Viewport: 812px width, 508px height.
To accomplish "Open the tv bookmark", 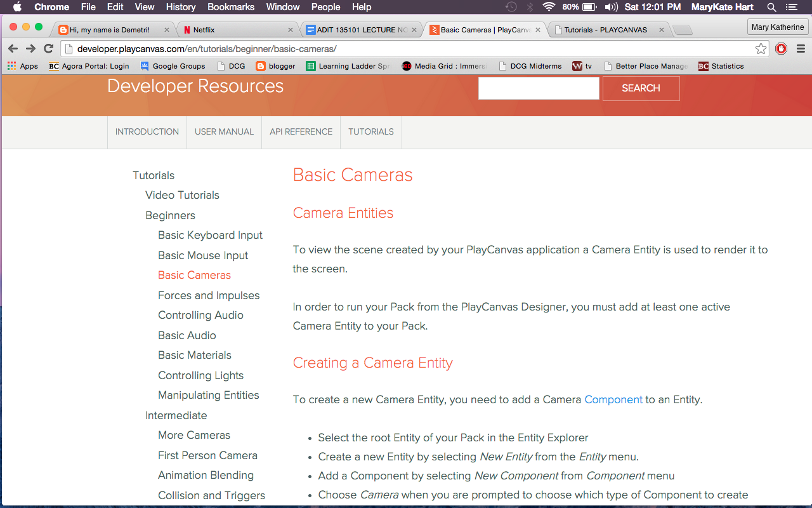I will pyautogui.click(x=582, y=66).
